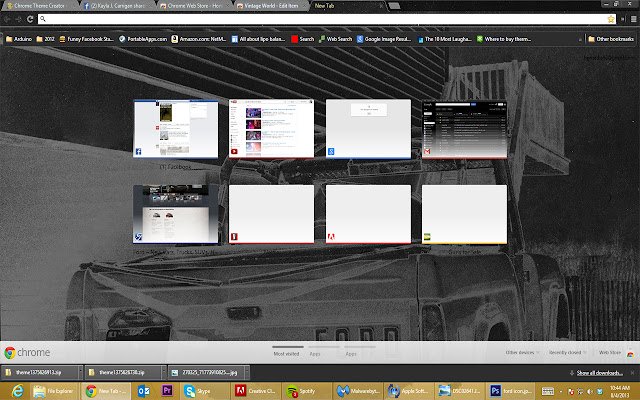Open the Google search most-visited thumbnail

tap(368, 129)
